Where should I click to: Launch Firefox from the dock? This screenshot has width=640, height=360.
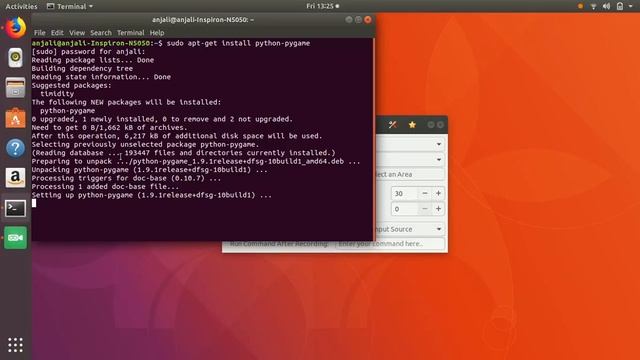click(16, 27)
